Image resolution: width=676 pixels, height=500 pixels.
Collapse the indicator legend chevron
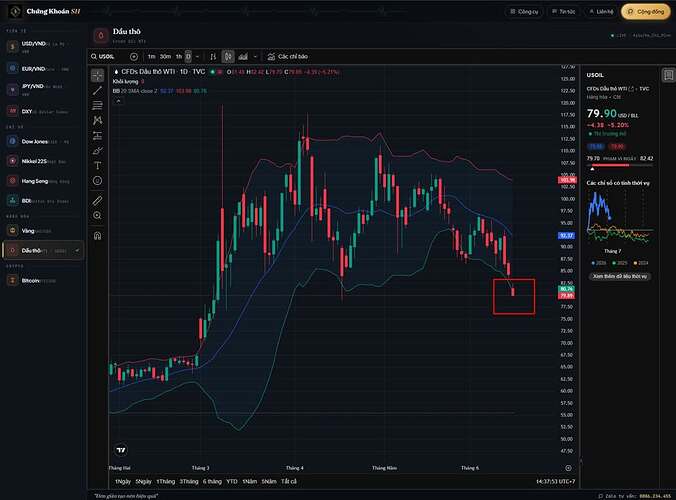pyautogui.click(x=119, y=101)
